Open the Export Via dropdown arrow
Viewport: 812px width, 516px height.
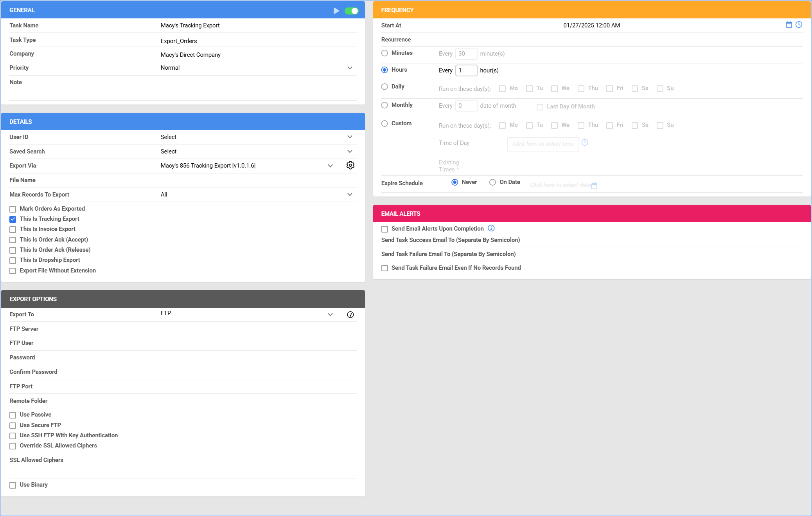click(x=330, y=166)
